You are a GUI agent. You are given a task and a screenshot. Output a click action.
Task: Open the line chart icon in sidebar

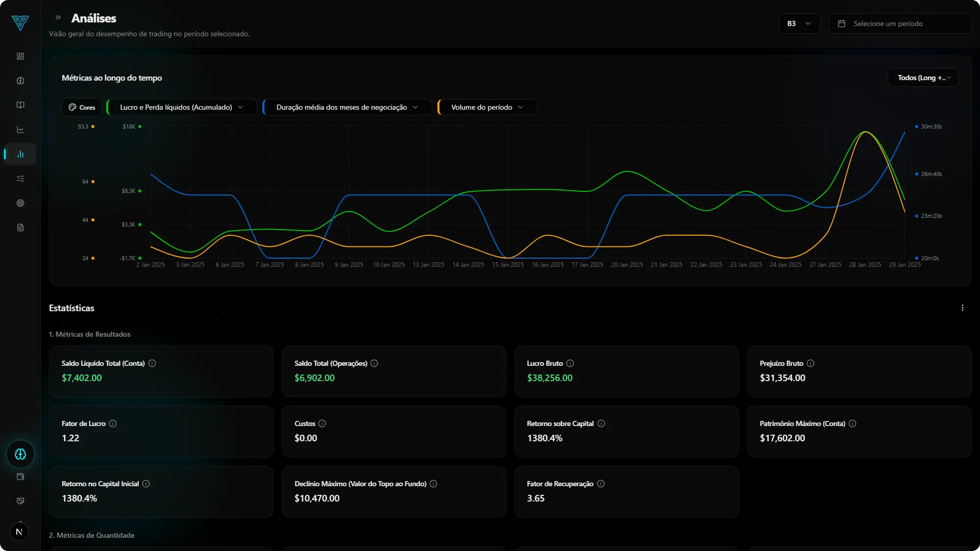tap(20, 130)
